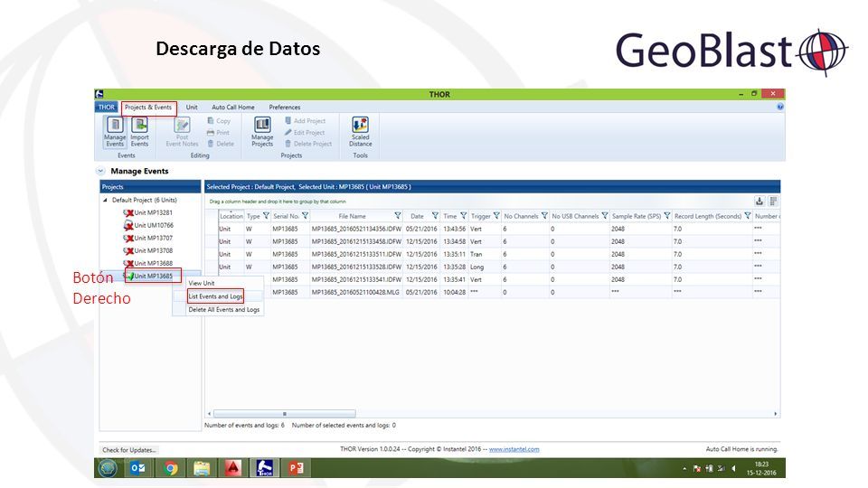Open the Time column filter
The height and width of the screenshot is (488, 868).
pyautogui.click(x=463, y=216)
